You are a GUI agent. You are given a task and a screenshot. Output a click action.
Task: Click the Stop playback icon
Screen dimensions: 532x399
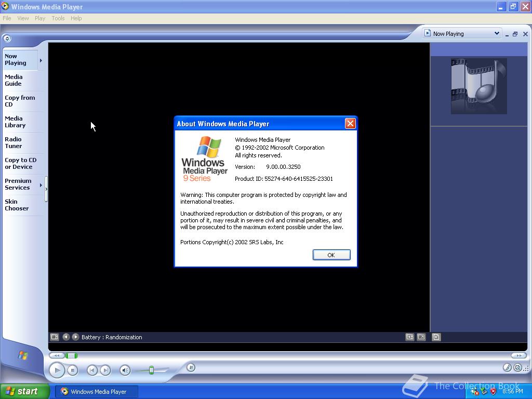pyautogui.click(x=72, y=370)
